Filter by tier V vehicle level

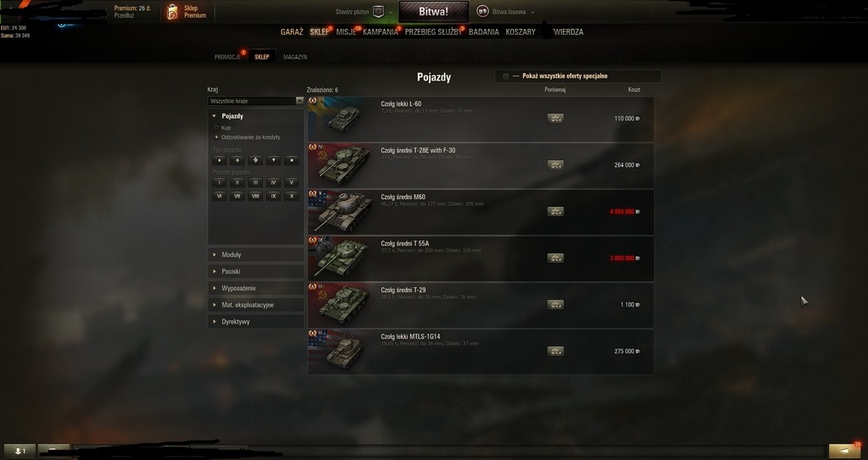(x=292, y=182)
